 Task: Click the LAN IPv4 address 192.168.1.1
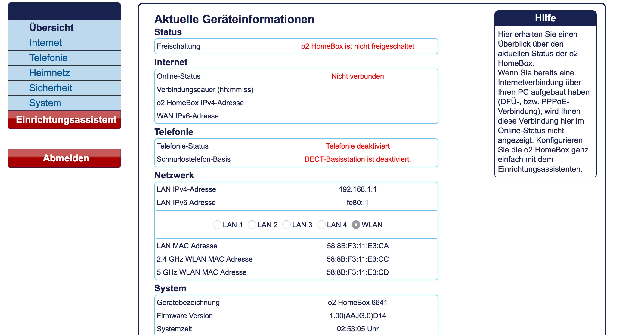coord(358,189)
